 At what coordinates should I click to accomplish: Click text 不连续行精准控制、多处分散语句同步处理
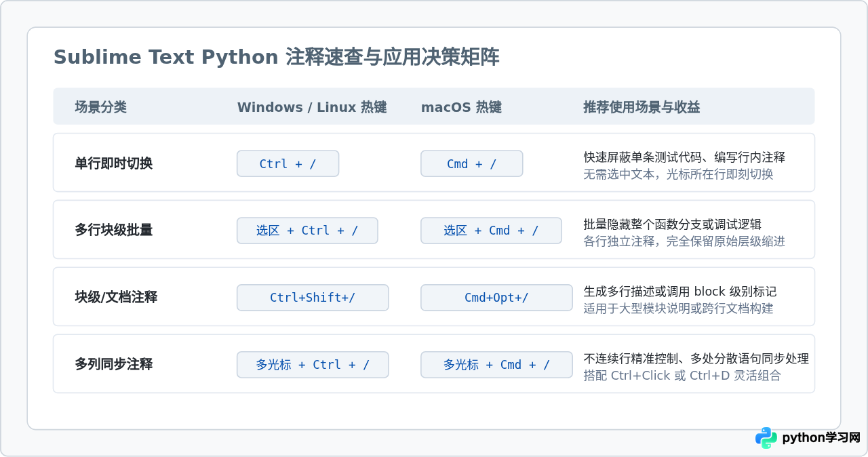pyautogui.click(x=696, y=359)
